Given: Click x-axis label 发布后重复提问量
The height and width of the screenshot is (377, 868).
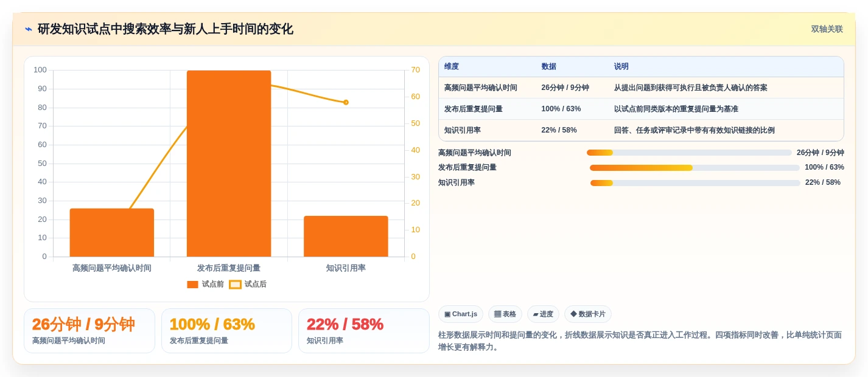Looking at the screenshot, I should [x=229, y=268].
